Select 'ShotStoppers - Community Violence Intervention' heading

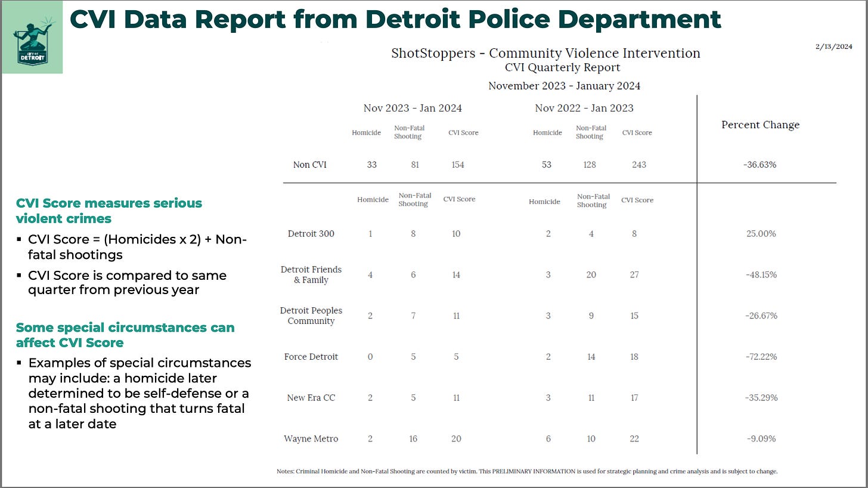click(545, 53)
